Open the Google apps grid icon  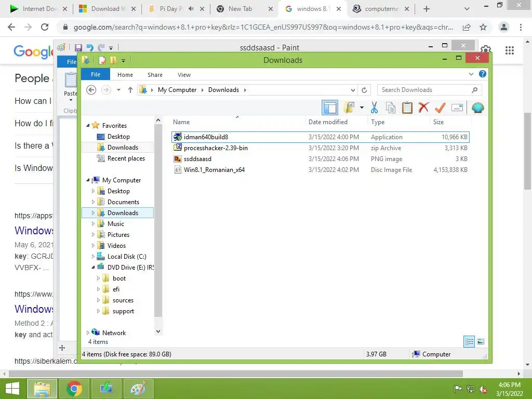click(x=510, y=50)
